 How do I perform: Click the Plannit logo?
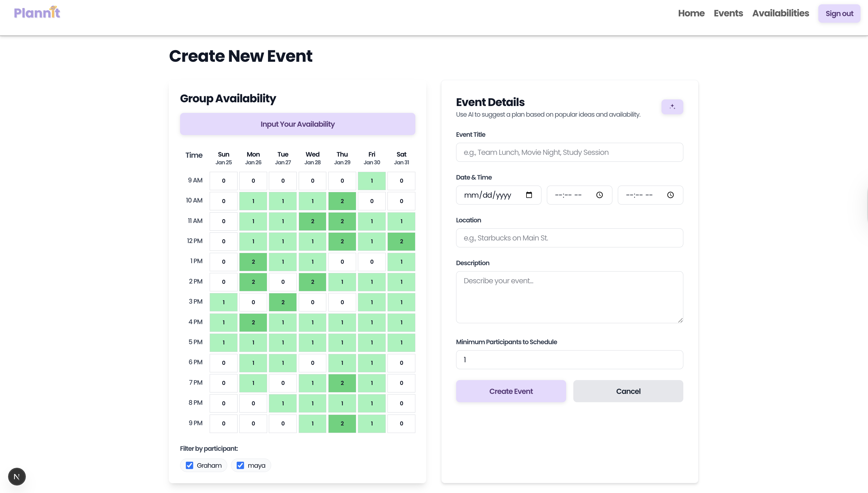pos(37,13)
